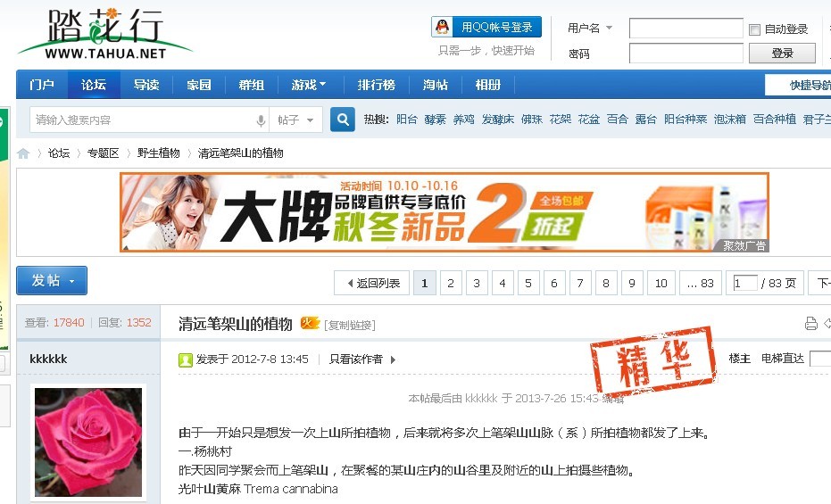Click kkkkkk's red rose avatar
The height and width of the screenshot is (504, 831).
87,442
